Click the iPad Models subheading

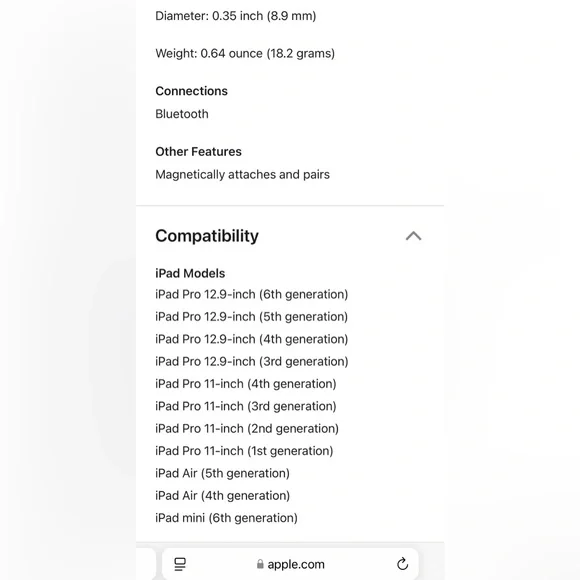(190, 273)
